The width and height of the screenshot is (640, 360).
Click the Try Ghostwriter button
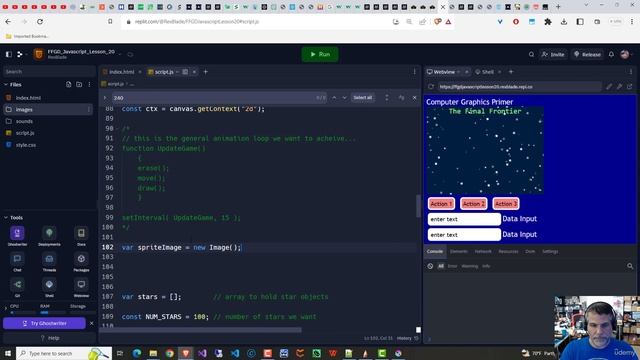tap(44, 323)
